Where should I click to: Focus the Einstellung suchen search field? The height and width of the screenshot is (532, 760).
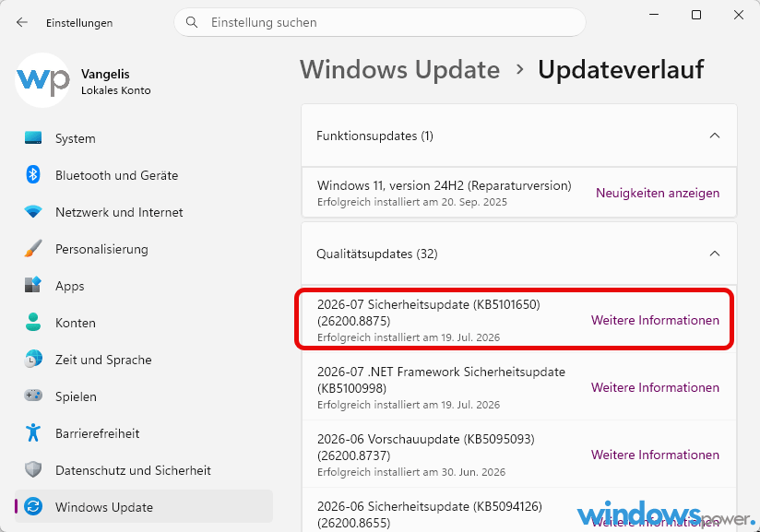tap(379, 22)
